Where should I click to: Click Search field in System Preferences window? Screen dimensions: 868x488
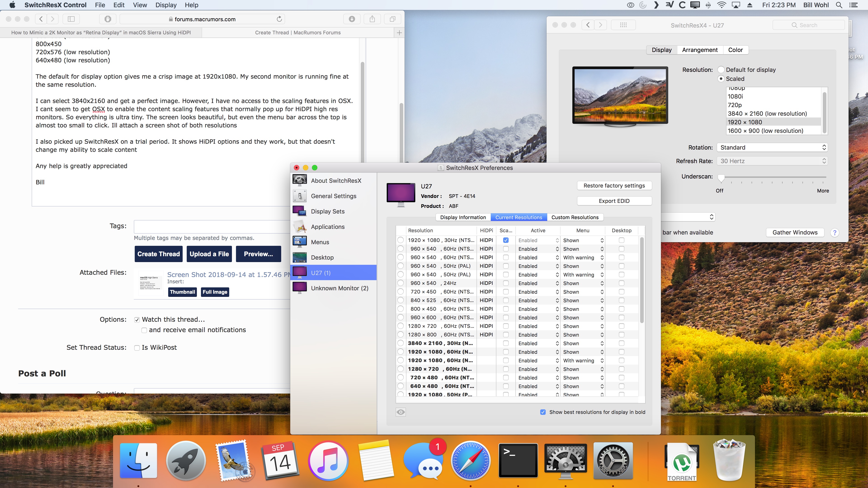pyautogui.click(x=808, y=25)
